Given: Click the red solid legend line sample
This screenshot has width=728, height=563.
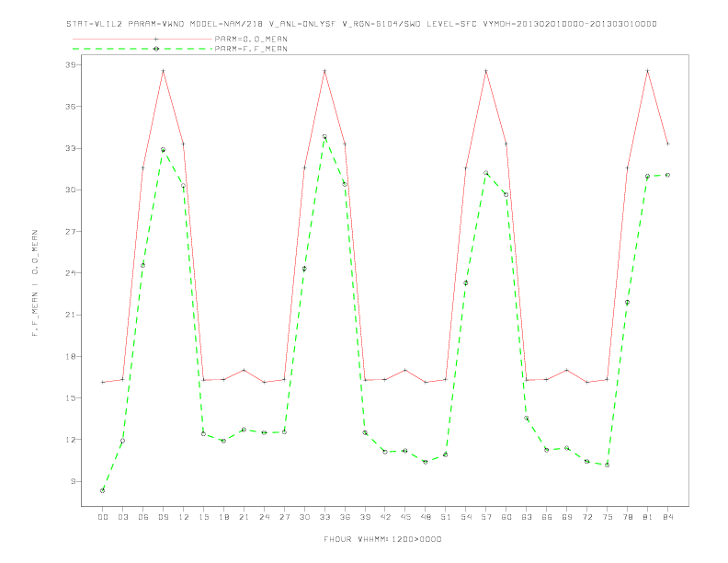Looking at the screenshot, I should click(x=142, y=39).
